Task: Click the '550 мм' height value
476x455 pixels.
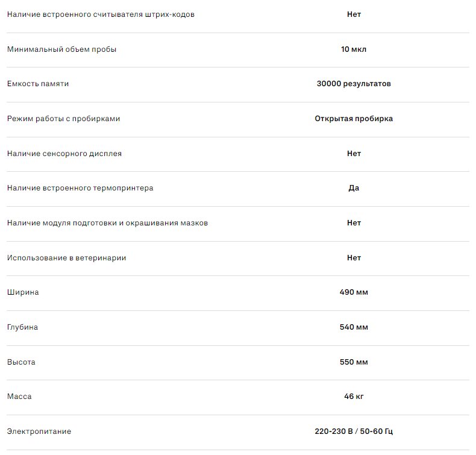Action: pyautogui.click(x=354, y=362)
